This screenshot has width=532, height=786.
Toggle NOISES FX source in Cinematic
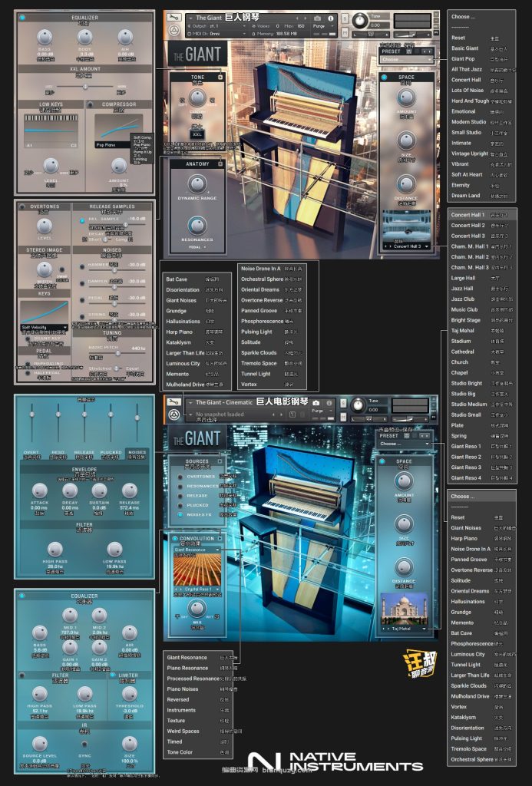(x=180, y=514)
